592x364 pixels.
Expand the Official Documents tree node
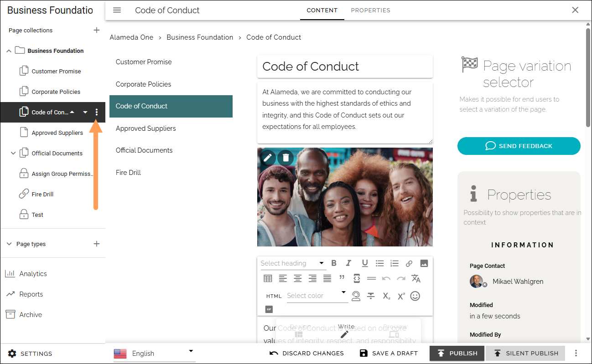(x=13, y=154)
